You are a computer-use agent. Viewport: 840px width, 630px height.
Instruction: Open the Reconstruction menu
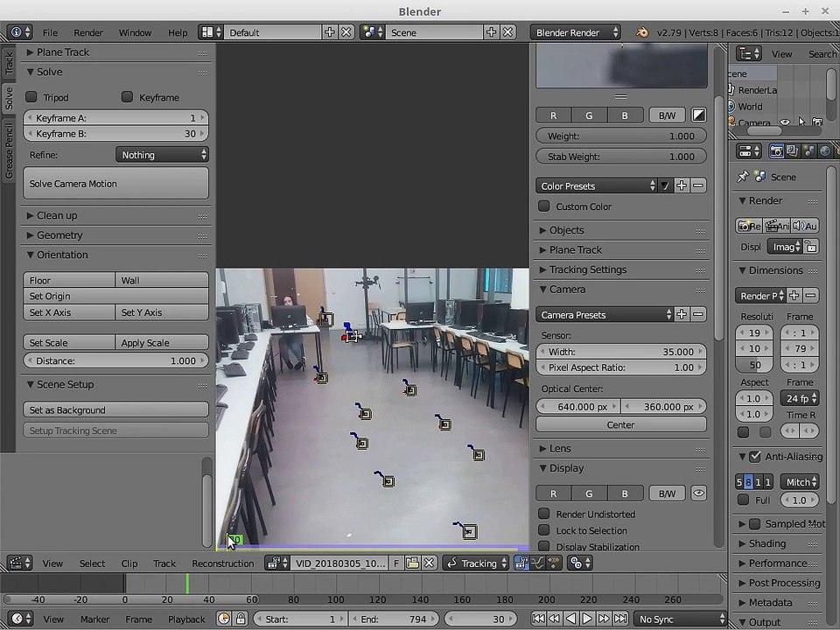tap(223, 563)
